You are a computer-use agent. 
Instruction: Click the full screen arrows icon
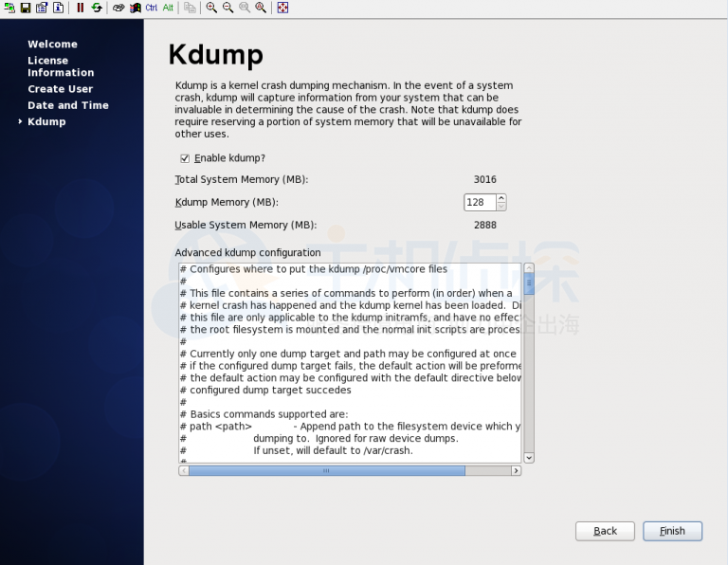(282, 8)
